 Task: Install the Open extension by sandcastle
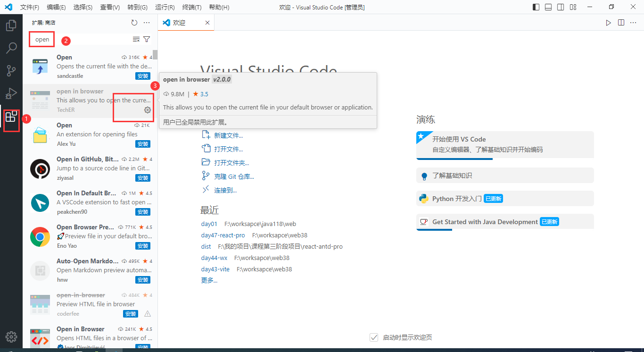pos(143,76)
